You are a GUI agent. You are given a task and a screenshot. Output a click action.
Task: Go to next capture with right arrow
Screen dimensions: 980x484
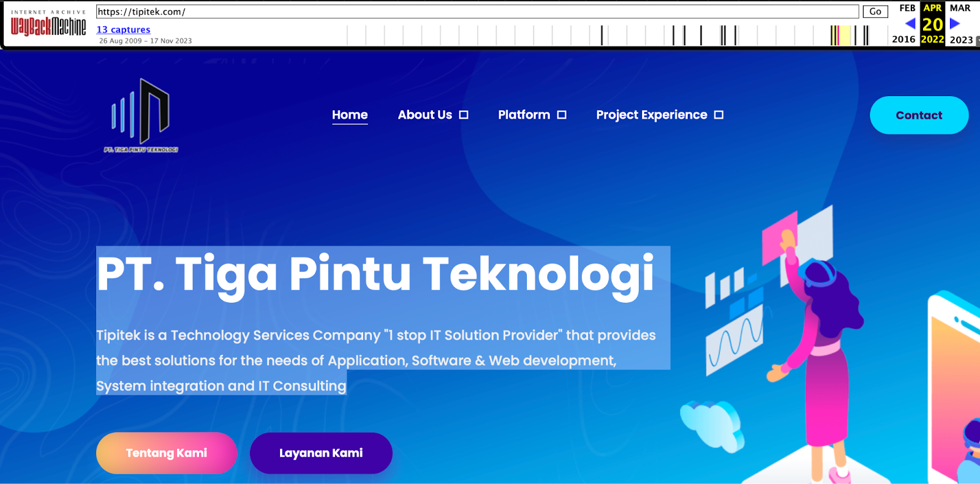point(955,24)
